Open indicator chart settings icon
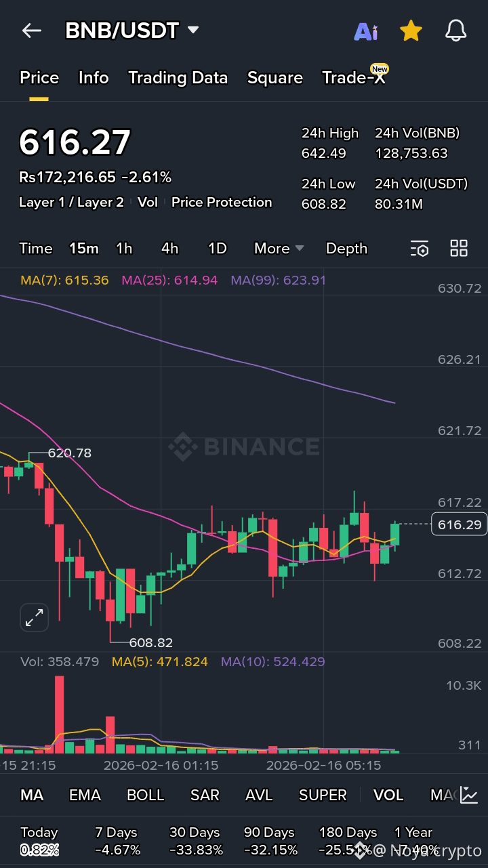This screenshot has height=868, width=488. click(469, 795)
